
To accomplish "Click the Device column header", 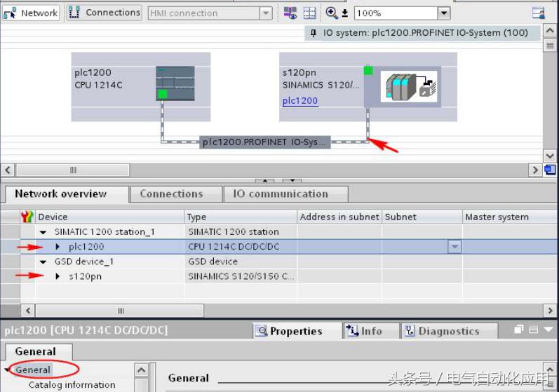I will [x=109, y=217].
